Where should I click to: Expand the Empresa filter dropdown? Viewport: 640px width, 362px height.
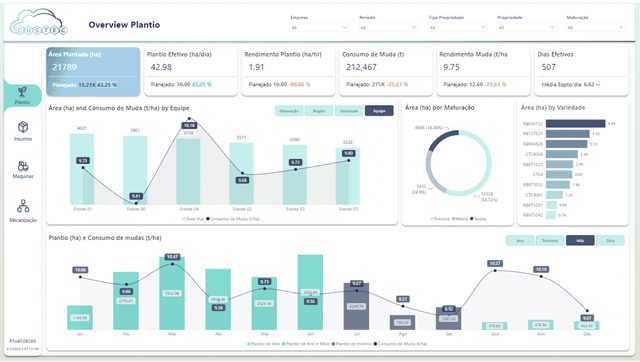[319, 27]
